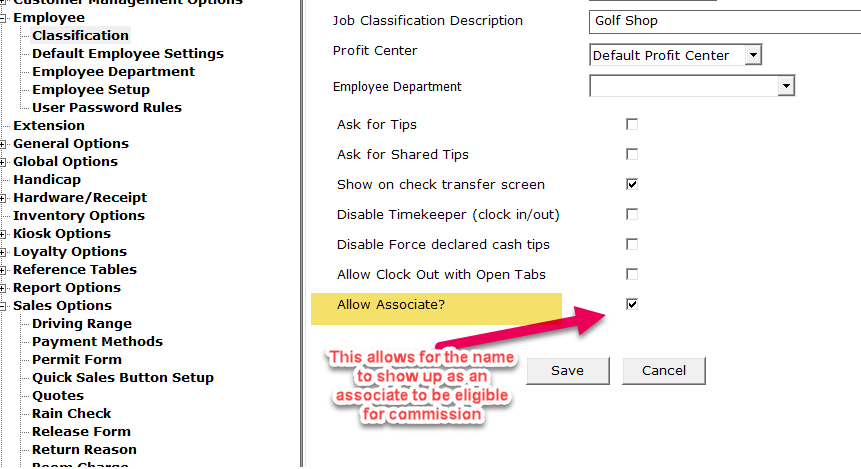Click the Cancel button
This screenshot has height=469, width=861.
[x=664, y=371]
